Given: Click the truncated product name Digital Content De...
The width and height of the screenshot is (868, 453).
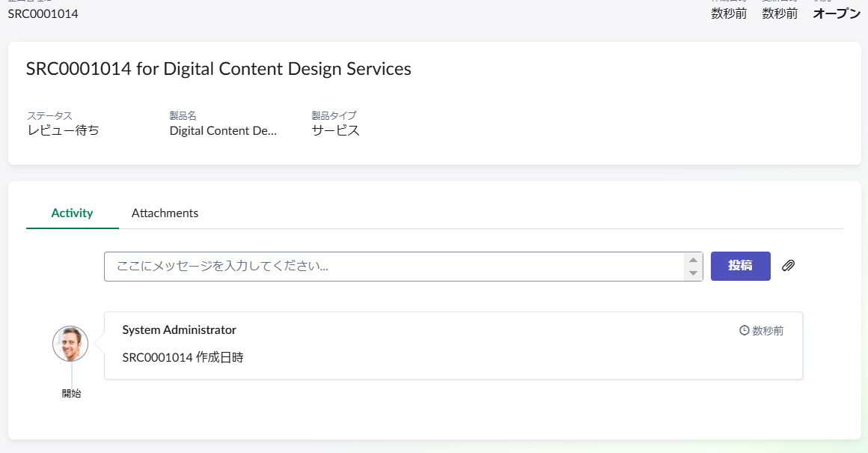Looking at the screenshot, I should 223,130.
